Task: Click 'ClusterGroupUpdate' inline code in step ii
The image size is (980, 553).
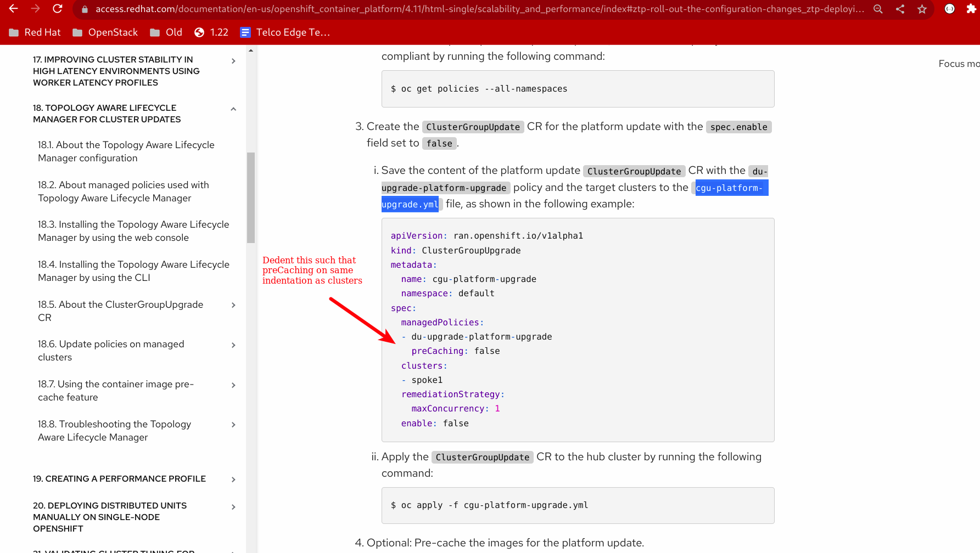Action: [x=483, y=457]
